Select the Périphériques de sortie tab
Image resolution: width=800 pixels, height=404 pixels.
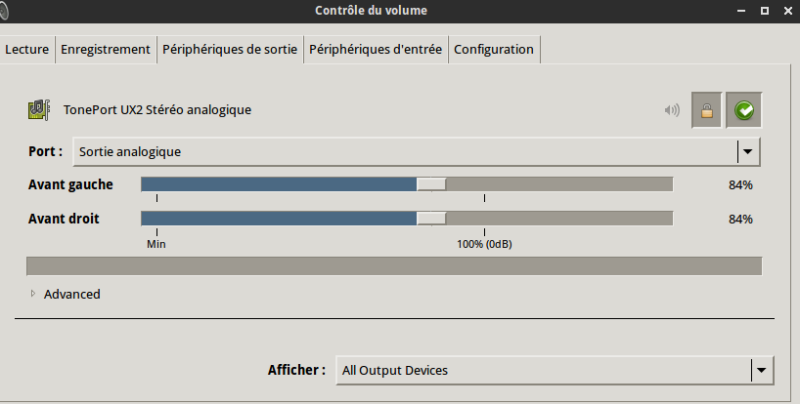pyautogui.click(x=230, y=49)
